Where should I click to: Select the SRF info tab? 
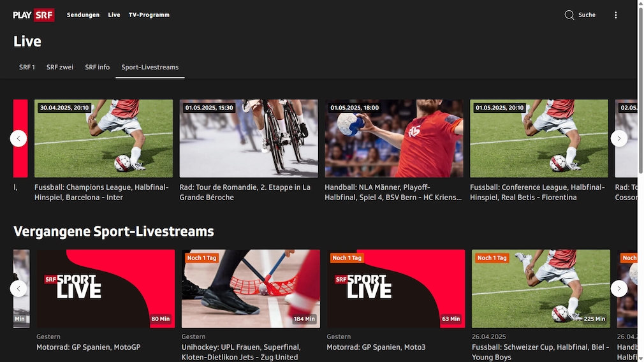(98, 67)
